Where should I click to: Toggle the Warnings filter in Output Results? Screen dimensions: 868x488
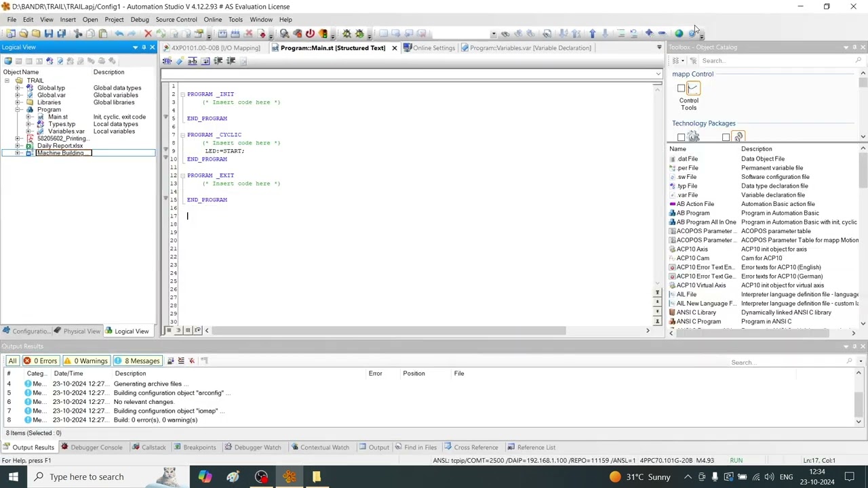pos(86,361)
